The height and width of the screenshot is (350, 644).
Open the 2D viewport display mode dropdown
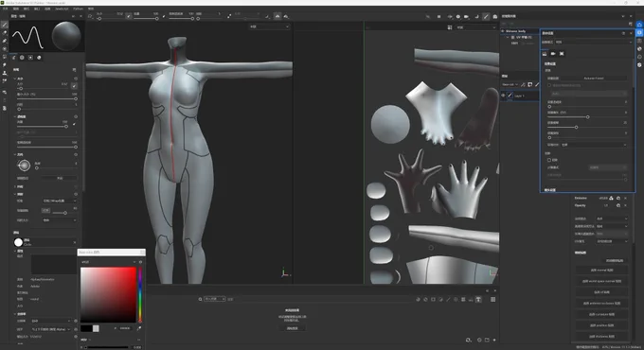click(x=476, y=27)
